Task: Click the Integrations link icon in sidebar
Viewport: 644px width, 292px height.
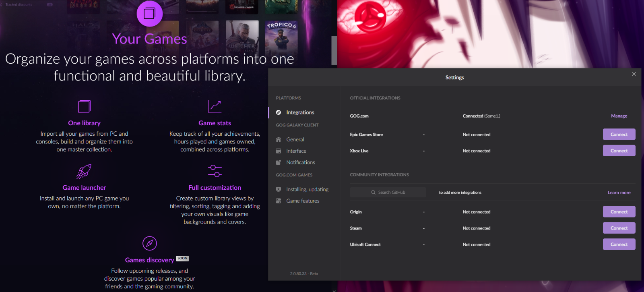Action: click(279, 112)
